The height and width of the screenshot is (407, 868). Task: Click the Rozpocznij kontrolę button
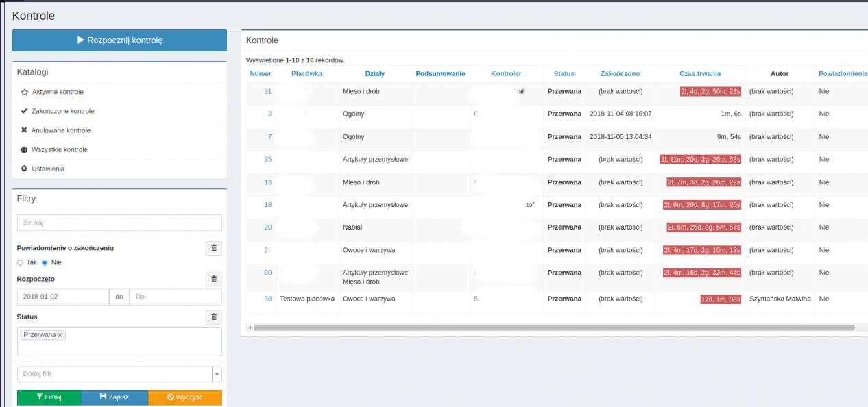coord(119,40)
